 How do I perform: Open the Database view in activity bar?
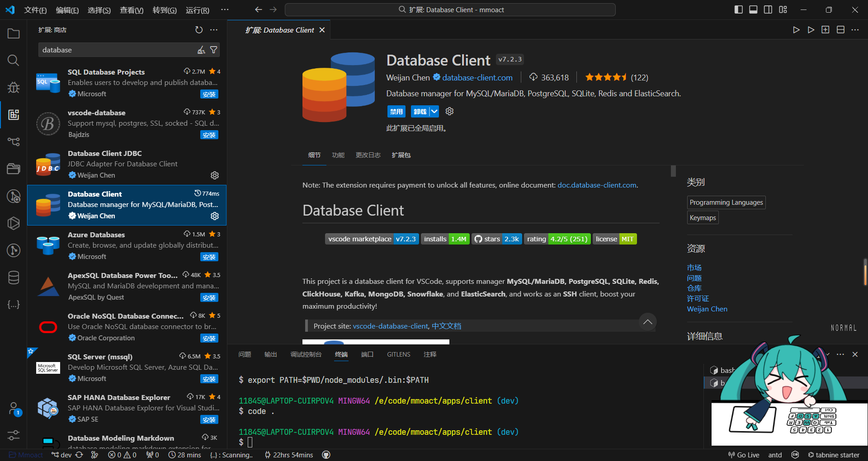click(14, 278)
